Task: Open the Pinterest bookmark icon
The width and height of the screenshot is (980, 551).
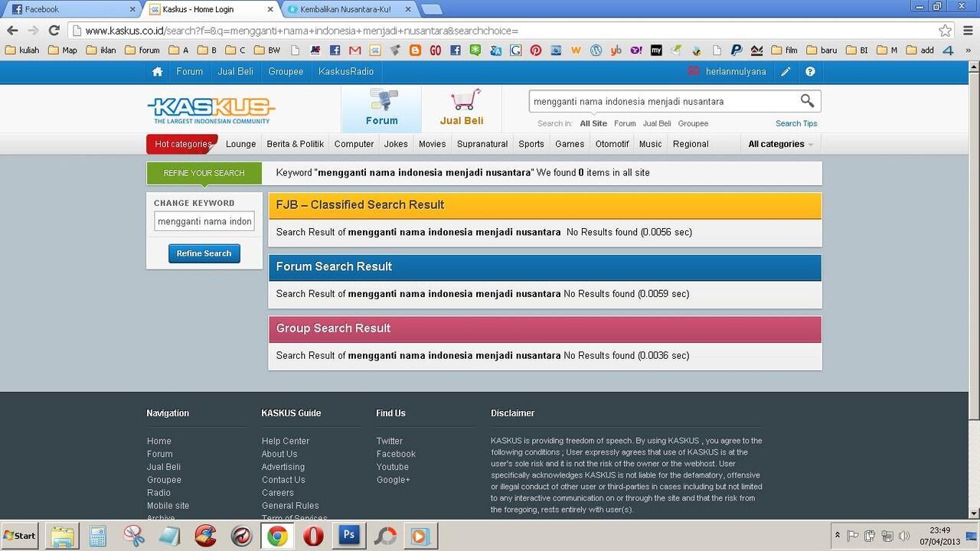Action: pos(535,51)
